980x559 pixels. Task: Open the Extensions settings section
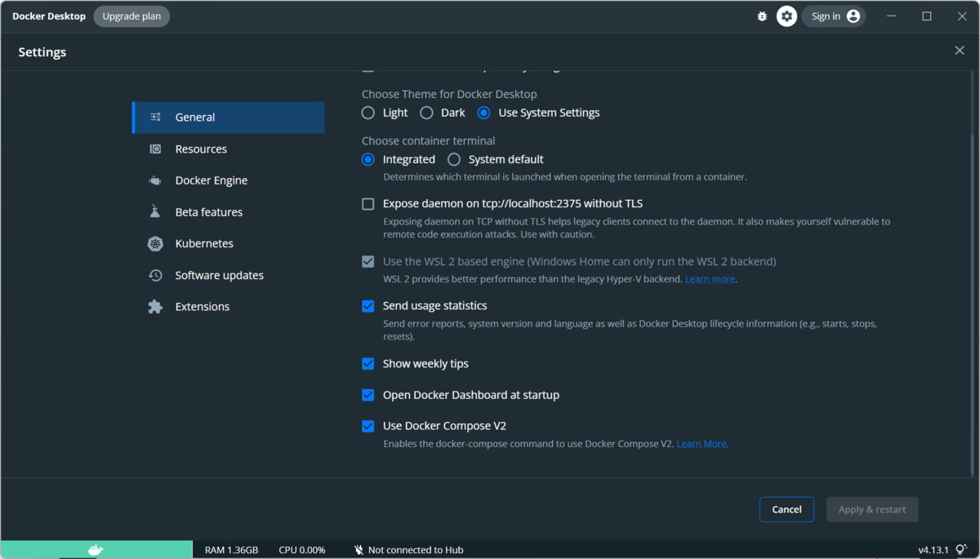pyautogui.click(x=229, y=307)
